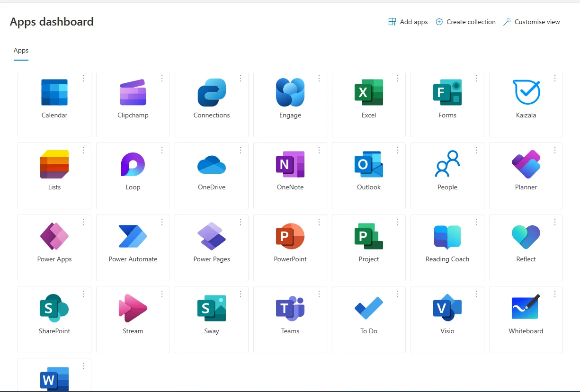This screenshot has height=392, width=580.
Task: Show the Kaizala tile options menu
Action: (555, 78)
